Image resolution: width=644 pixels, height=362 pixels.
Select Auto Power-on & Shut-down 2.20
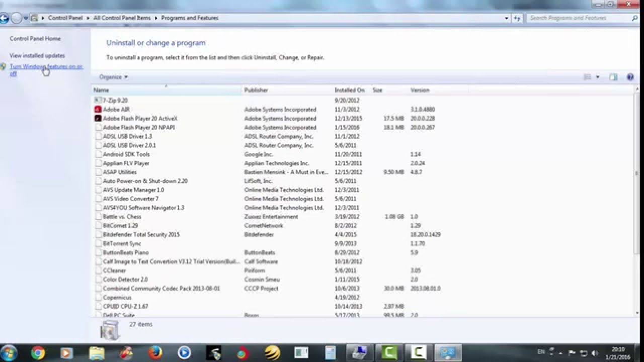tap(145, 181)
